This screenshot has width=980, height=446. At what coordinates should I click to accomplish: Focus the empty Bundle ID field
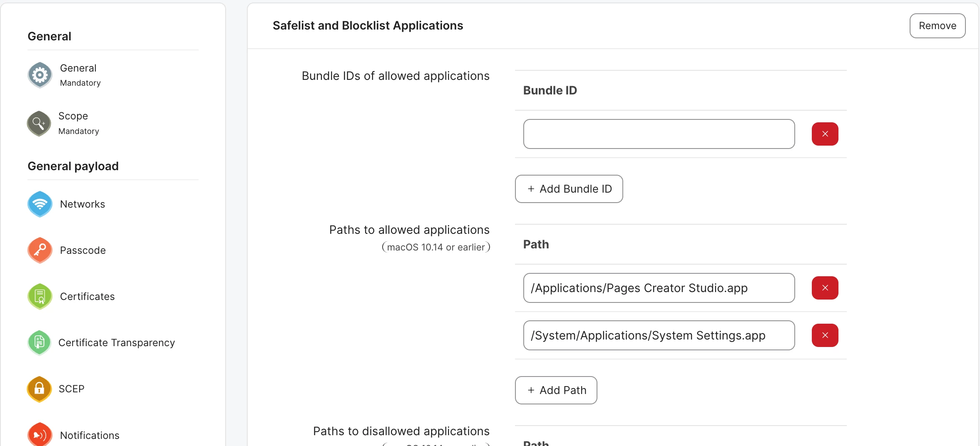(659, 134)
